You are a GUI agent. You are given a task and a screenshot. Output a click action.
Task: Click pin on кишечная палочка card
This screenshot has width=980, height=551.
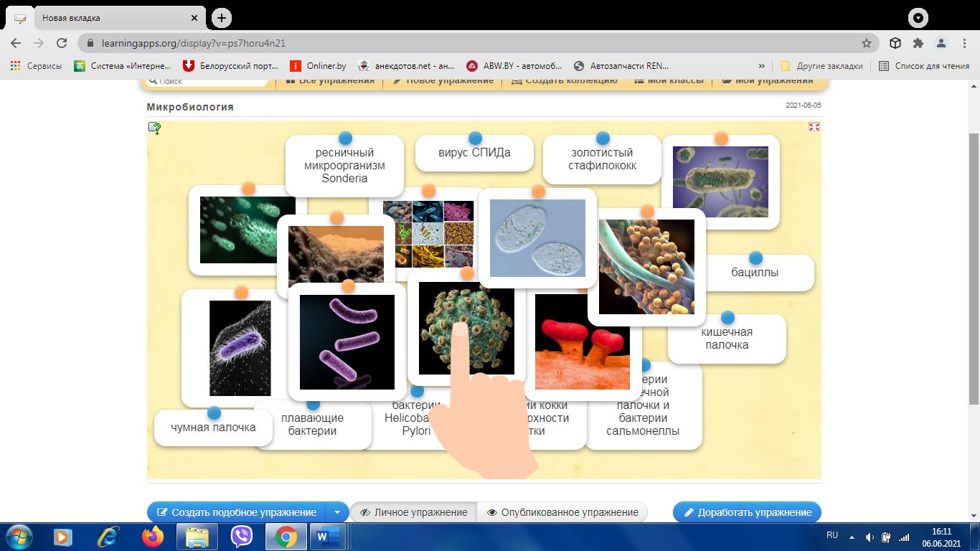click(x=727, y=317)
